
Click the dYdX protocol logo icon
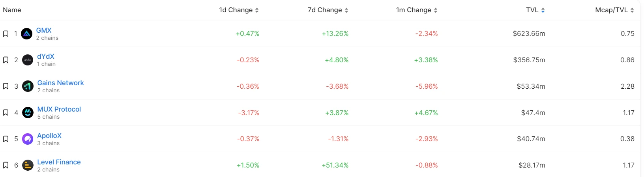(x=28, y=60)
